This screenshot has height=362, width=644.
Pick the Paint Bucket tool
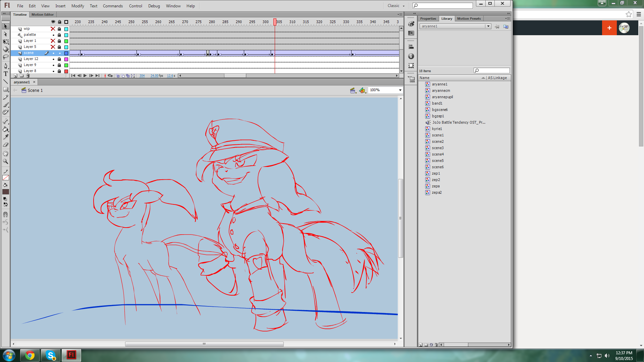(6, 129)
